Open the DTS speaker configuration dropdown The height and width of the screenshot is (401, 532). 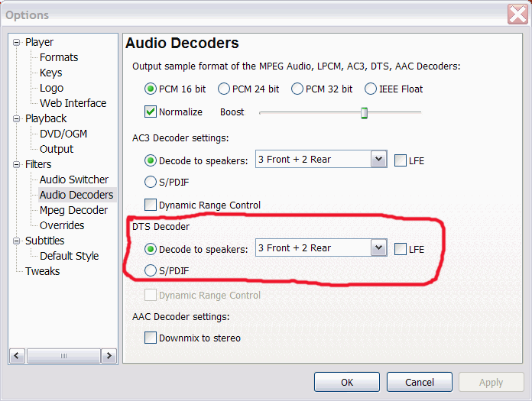(x=378, y=247)
